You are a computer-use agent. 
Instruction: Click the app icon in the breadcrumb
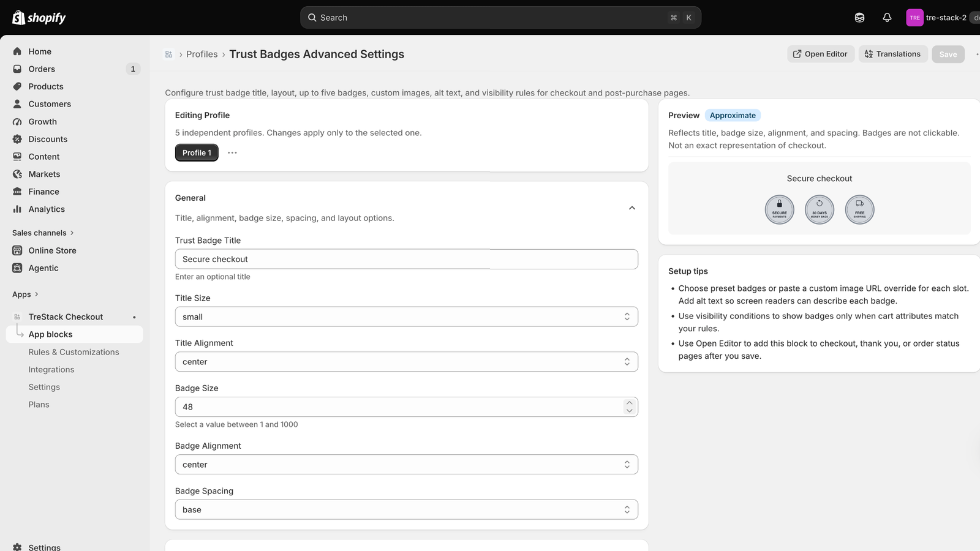pyautogui.click(x=169, y=54)
